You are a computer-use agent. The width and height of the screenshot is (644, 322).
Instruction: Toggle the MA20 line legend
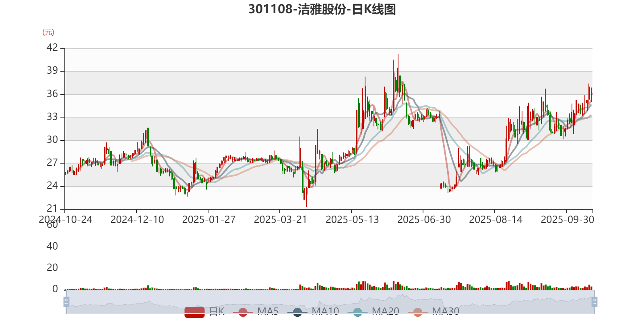pos(374,312)
